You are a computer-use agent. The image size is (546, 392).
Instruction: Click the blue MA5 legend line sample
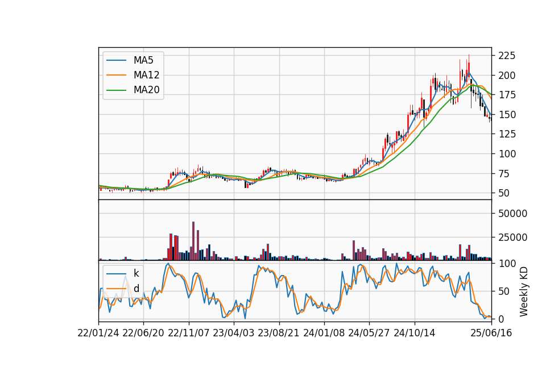click(116, 61)
